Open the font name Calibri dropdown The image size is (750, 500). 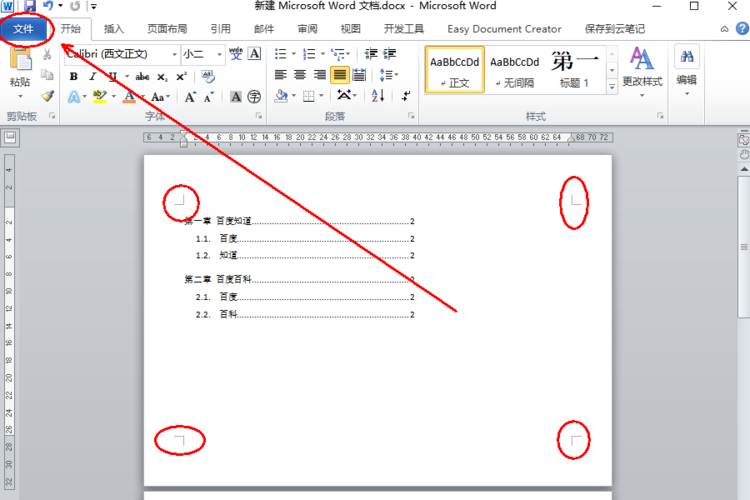(174, 54)
